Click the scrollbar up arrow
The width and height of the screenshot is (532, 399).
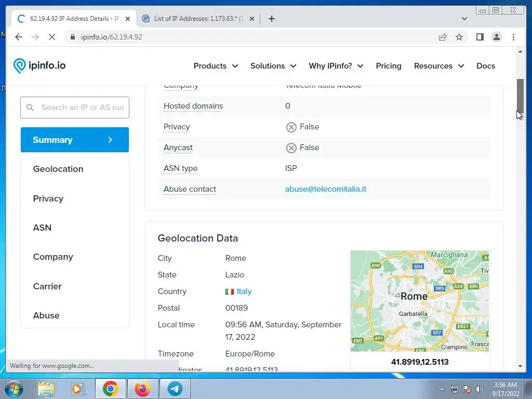[x=520, y=51]
